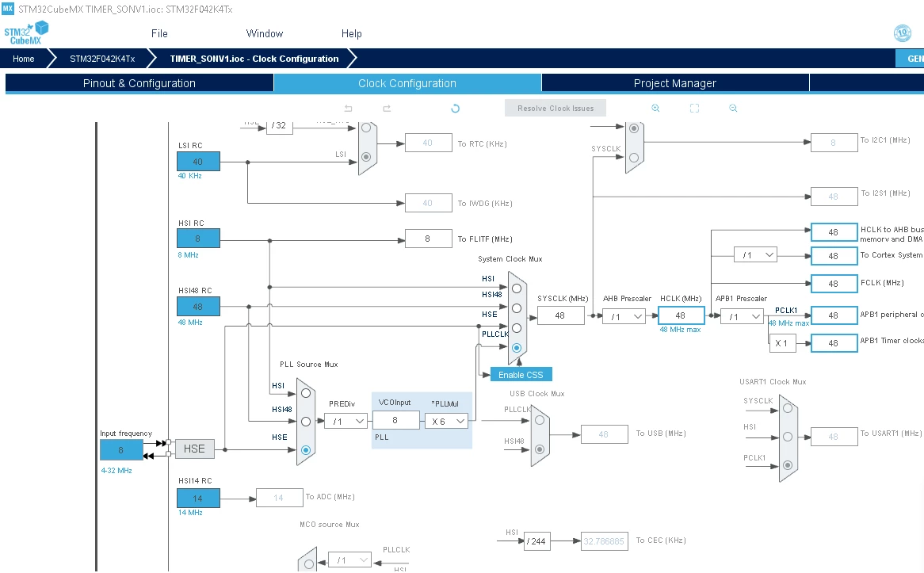This screenshot has height=573, width=924.
Task: Select HSI48 in PLL Source Mux
Action: [x=306, y=422]
